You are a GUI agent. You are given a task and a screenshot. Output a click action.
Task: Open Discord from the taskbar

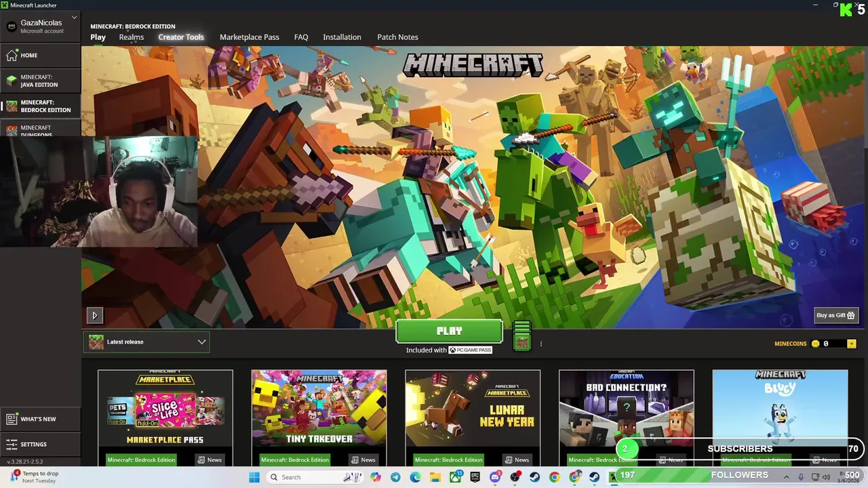click(x=495, y=477)
